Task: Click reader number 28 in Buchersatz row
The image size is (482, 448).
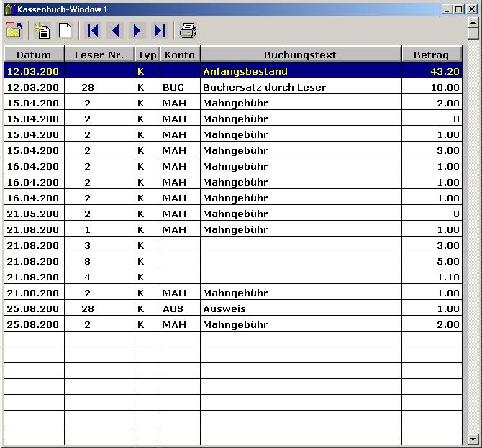Action: [99, 87]
